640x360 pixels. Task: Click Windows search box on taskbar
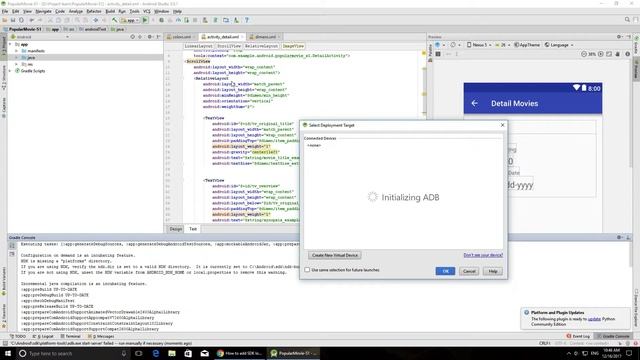click(x=73, y=353)
